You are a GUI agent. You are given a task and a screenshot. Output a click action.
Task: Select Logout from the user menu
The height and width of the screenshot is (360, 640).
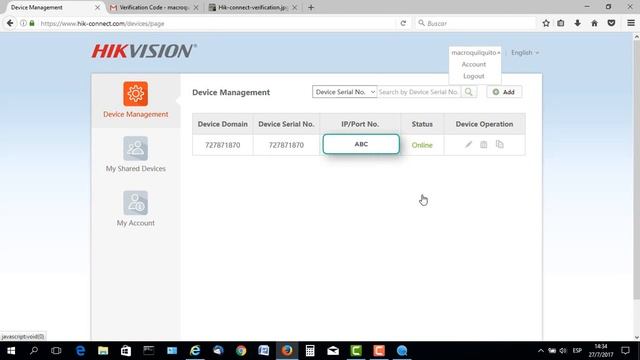click(473, 76)
